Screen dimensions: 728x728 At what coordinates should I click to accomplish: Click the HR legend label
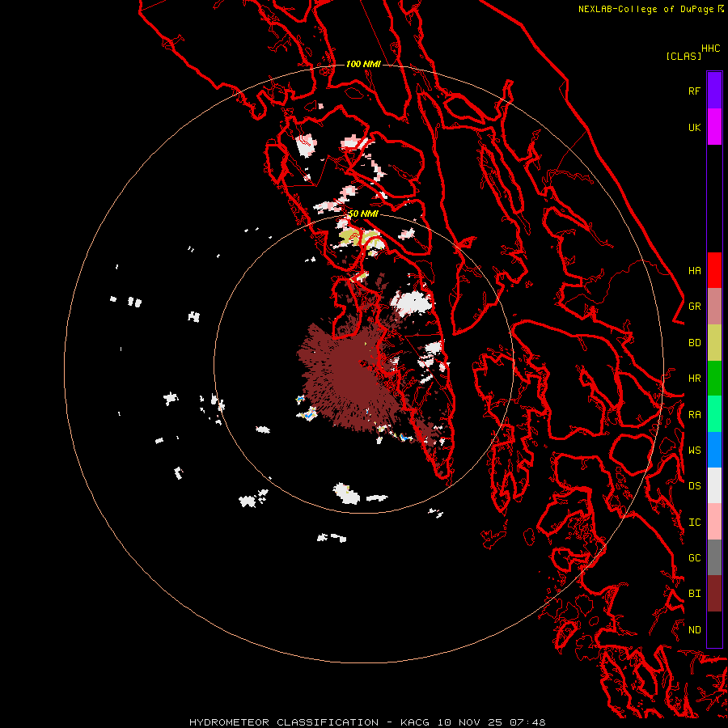(694, 379)
